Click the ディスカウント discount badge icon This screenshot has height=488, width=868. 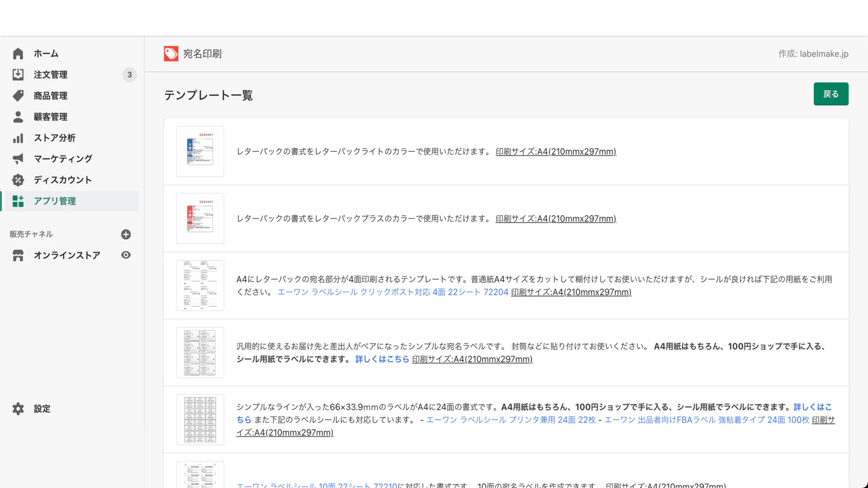[x=18, y=179]
